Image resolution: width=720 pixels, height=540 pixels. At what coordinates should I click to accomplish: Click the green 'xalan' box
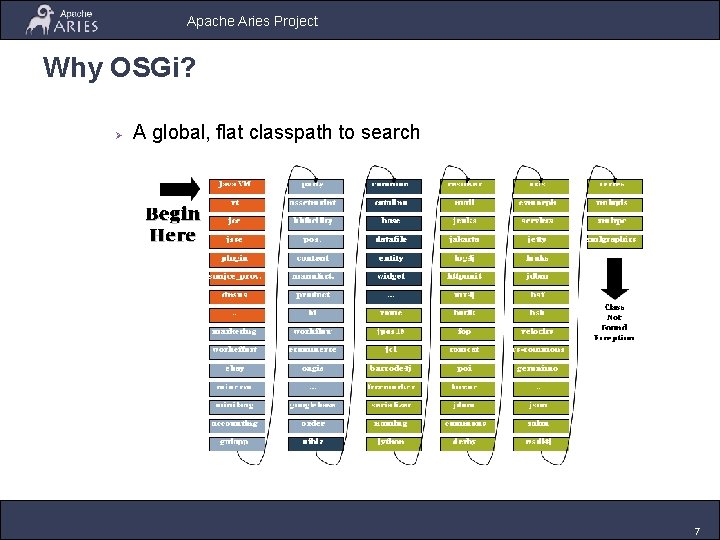point(541,425)
